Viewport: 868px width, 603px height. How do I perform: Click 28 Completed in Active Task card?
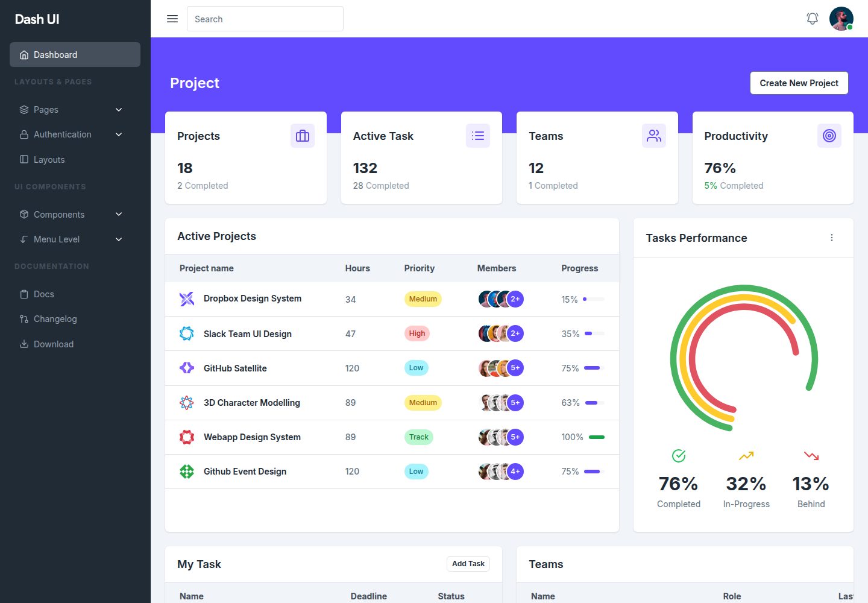click(381, 186)
